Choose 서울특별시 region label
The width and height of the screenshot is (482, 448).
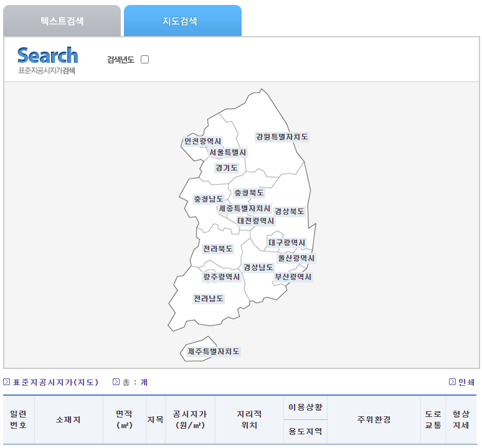pos(228,152)
